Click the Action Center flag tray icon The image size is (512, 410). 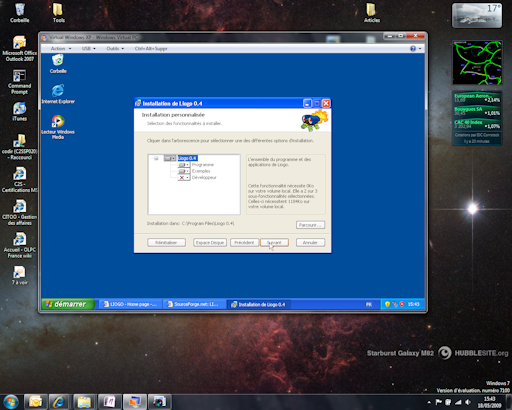(439, 402)
